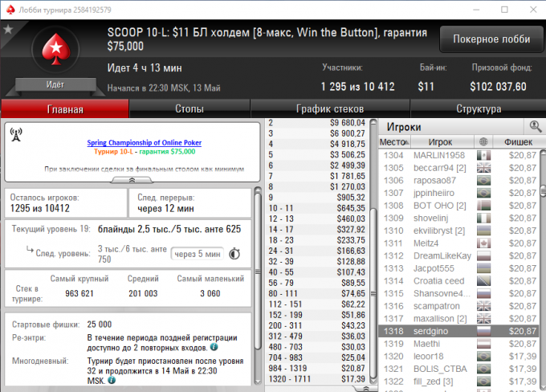Select the Maethi player row
Viewport: 546px width, 392px height.
[x=458, y=344]
